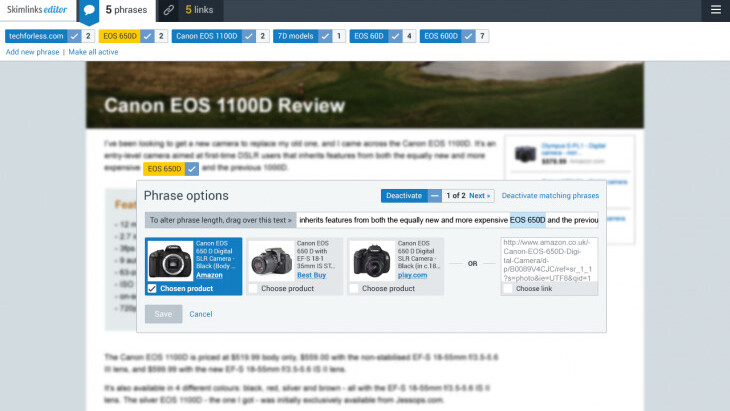Viewport: 730px width, 411px height.
Task: Click the custom URL input field
Action: [x=549, y=259]
